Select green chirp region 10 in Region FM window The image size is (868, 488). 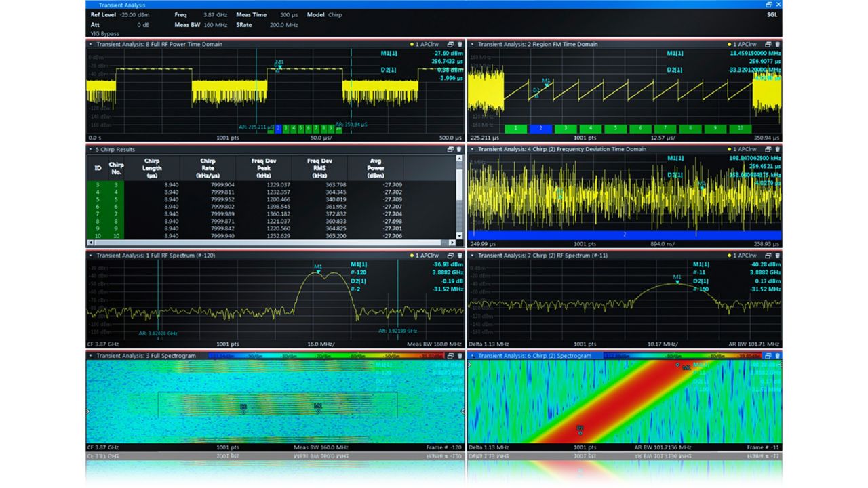[x=739, y=128]
